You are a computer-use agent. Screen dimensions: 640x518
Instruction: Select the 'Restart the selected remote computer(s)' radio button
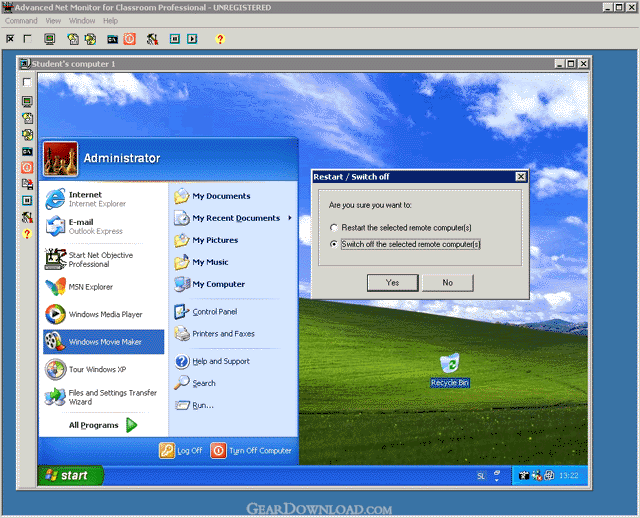point(334,227)
